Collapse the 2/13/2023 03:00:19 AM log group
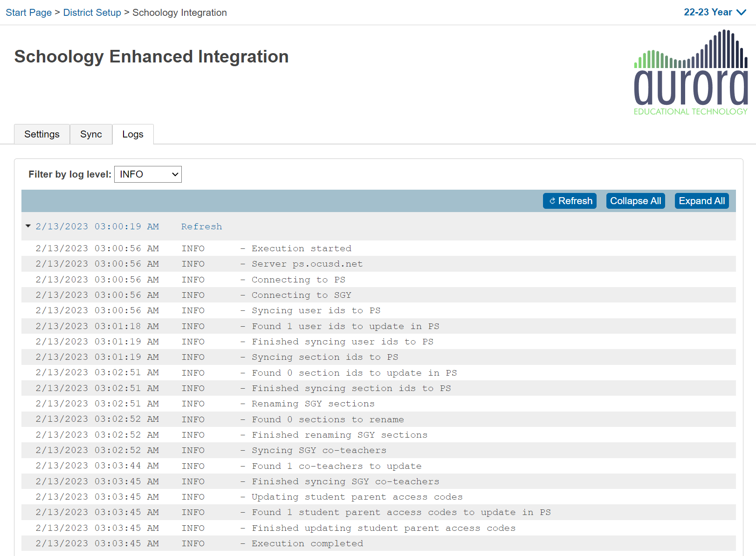Screen dimensions: 756x556 [x=28, y=226]
